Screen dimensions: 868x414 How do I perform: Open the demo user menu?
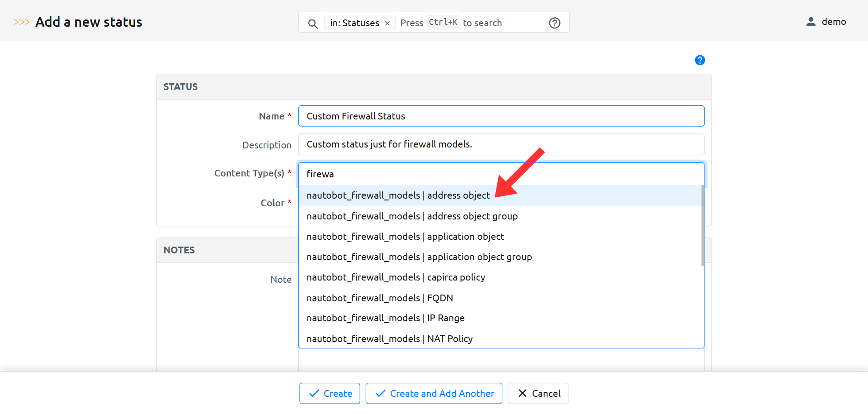826,22
